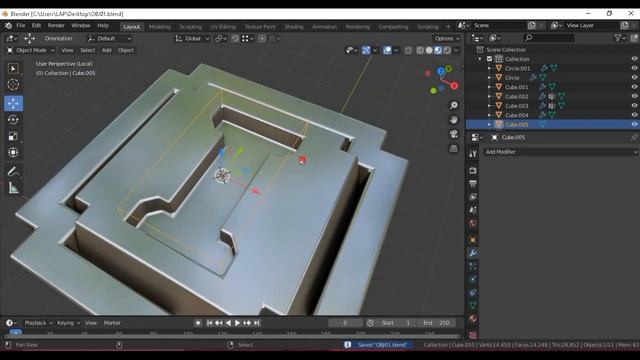The image size is (640, 360).
Task: Open the Particles properties tab
Action: 473,266
